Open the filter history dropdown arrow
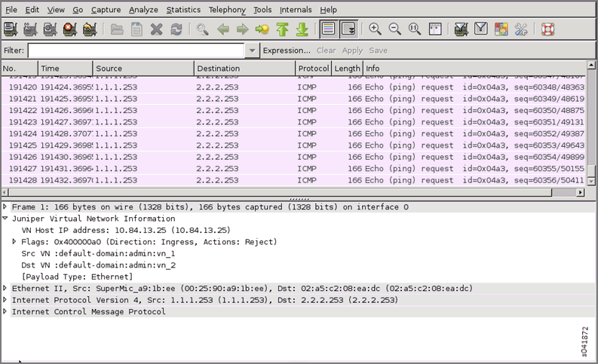 (x=252, y=50)
